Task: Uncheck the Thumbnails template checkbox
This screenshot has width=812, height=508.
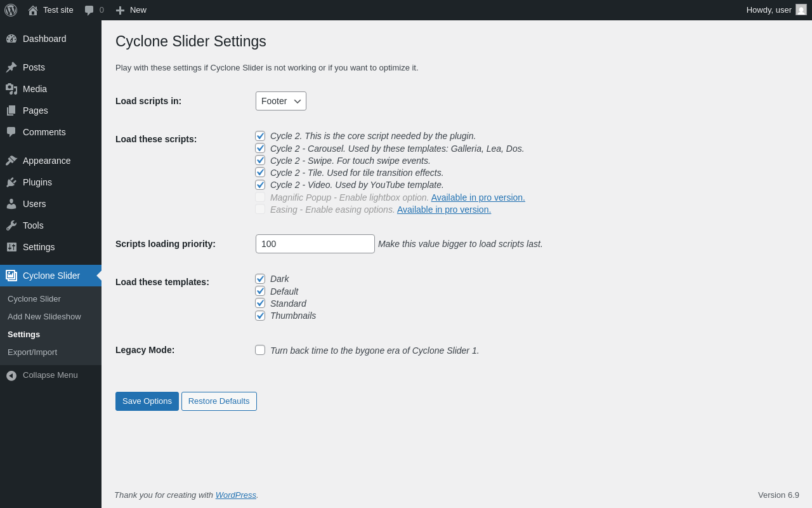Action: [x=260, y=316]
